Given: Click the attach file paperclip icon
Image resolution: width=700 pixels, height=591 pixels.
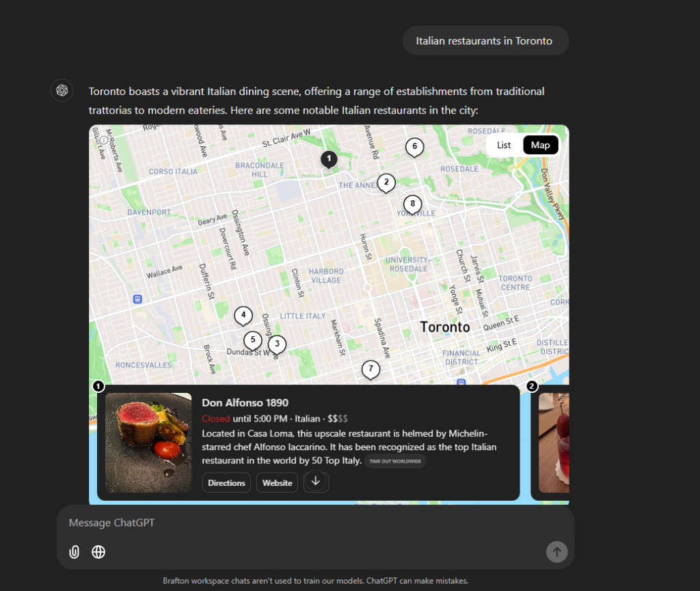Looking at the screenshot, I should click(x=74, y=552).
